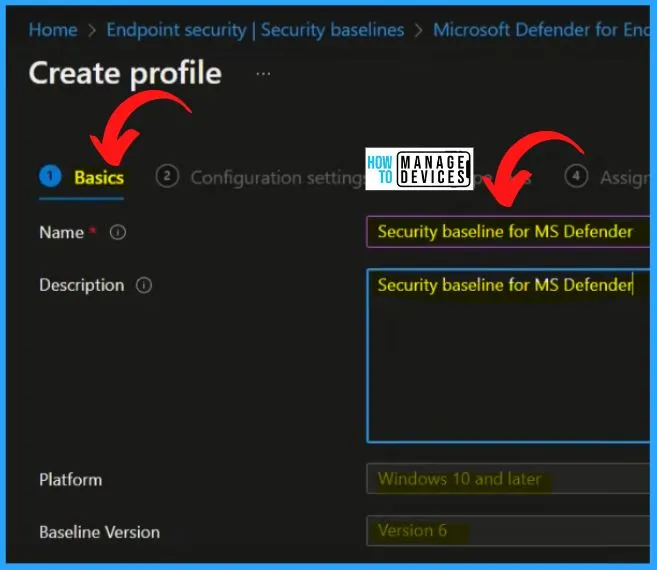The height and width of the screenshot is (570, 657).
Task: Click the step 4 circle icon
Action: pyautogui.click(x=576, y=176)
